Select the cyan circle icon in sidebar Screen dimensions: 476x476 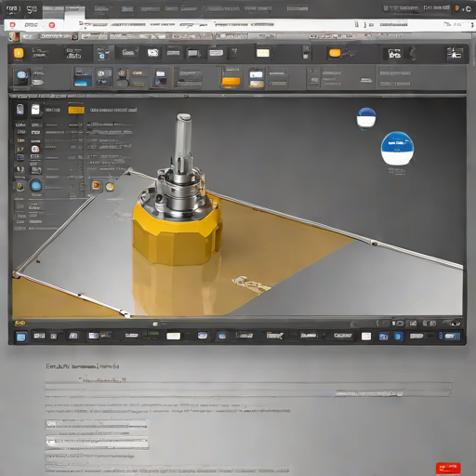coord(35,186)
